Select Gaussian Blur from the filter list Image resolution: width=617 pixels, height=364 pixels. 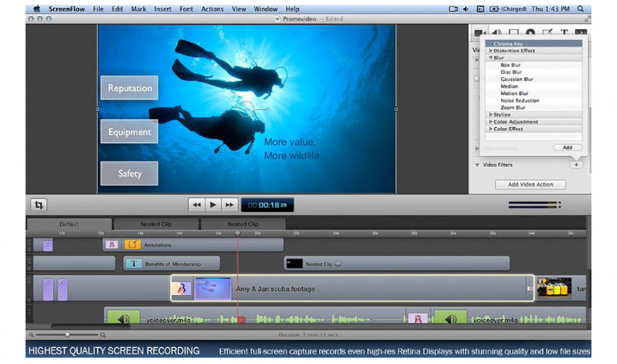click(517, 80)
